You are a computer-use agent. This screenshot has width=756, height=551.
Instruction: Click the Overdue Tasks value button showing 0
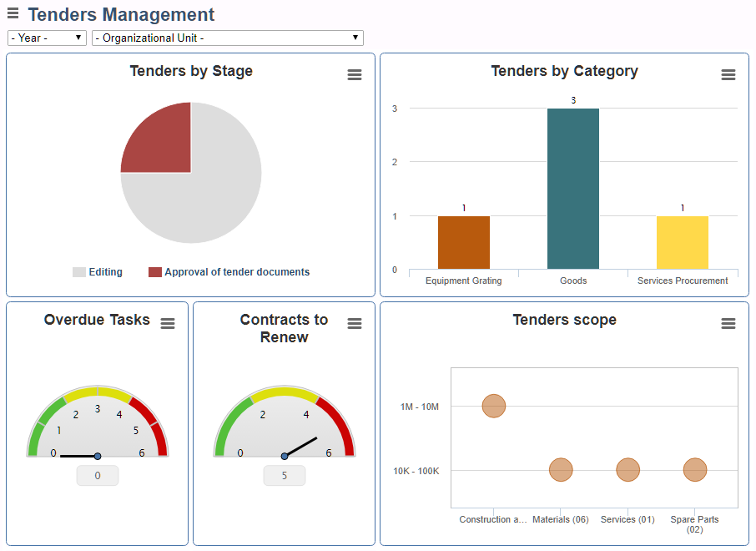pos(97,474)
